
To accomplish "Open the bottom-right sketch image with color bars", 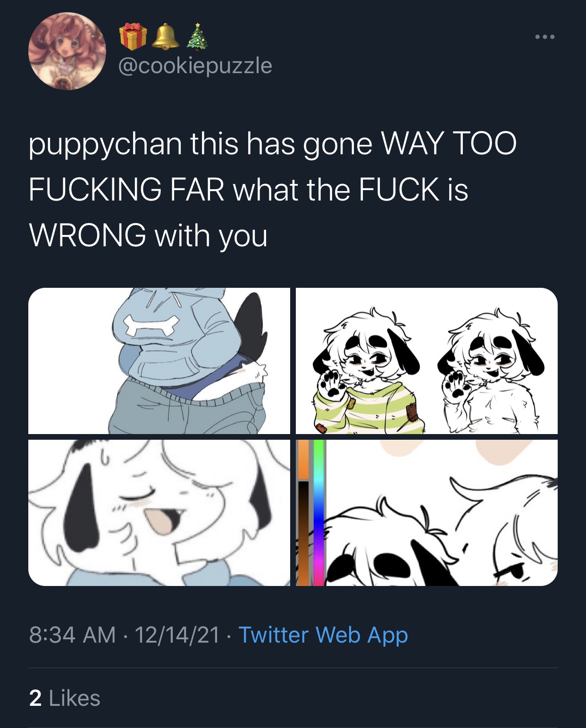I will (x=427, y=513).
